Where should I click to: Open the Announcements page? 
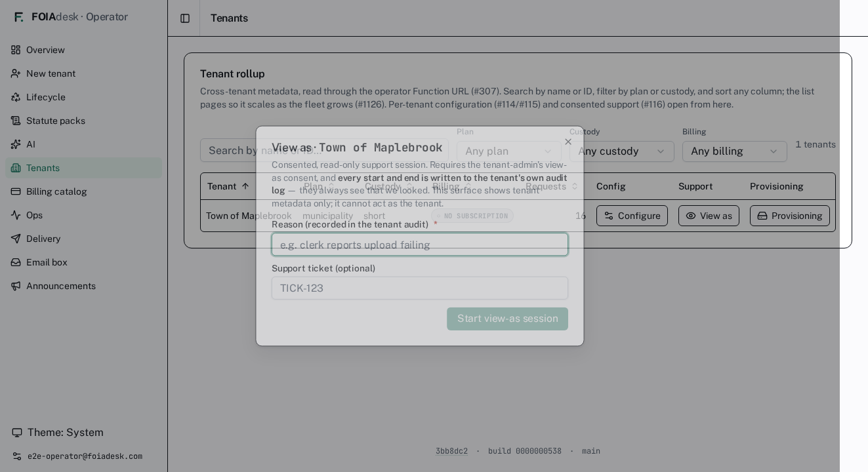pyautogui.click(x=83, y=286)
